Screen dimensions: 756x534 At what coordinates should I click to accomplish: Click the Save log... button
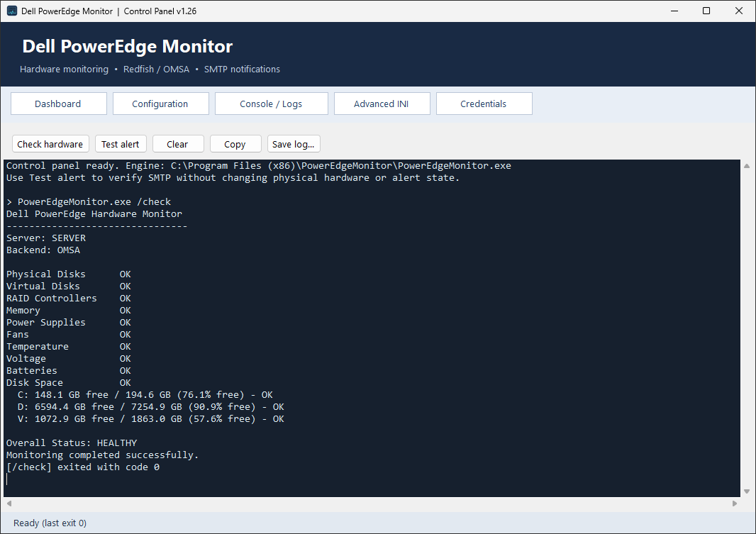click(294, 144)
